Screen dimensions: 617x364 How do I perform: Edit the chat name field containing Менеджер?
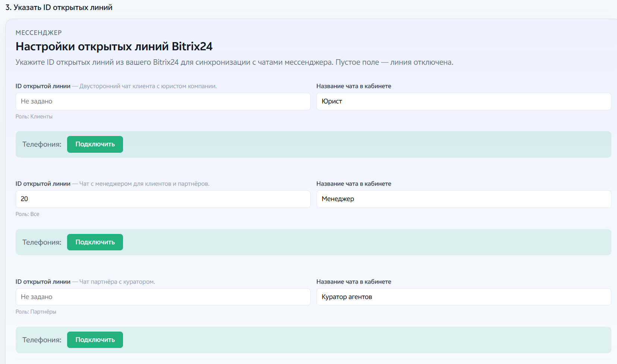pos(464,199)
